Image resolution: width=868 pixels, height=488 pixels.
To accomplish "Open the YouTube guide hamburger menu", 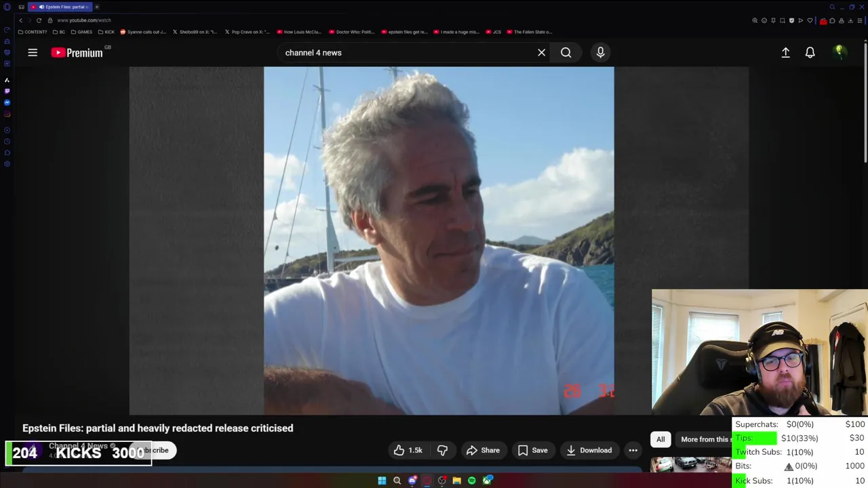I will coord(33,52).
